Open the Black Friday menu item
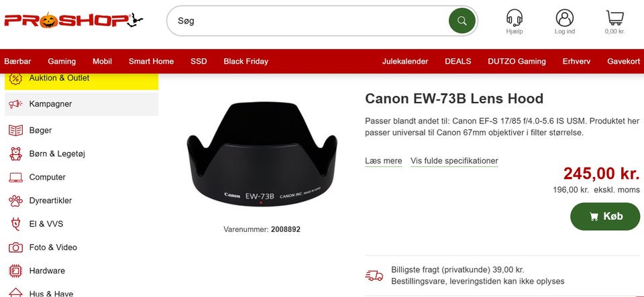Screen dimensions: 644x297 point(246,61)
